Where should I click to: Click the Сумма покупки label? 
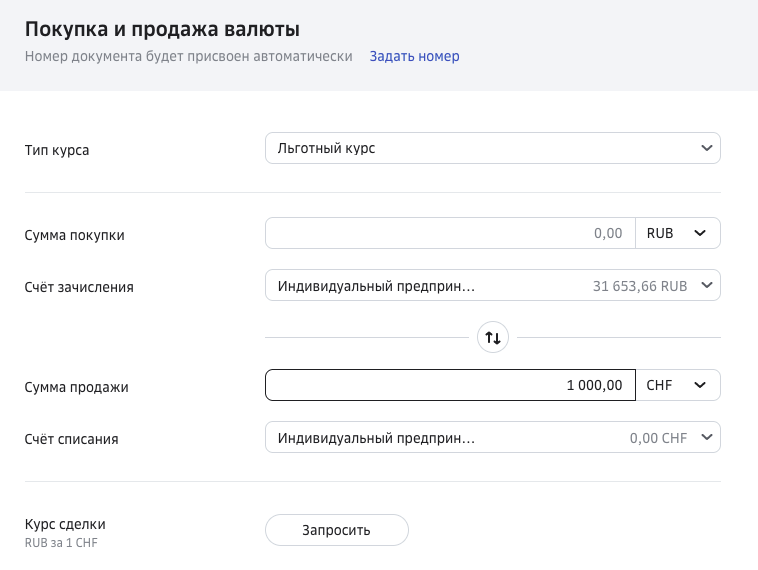click(x=74, y=235)
